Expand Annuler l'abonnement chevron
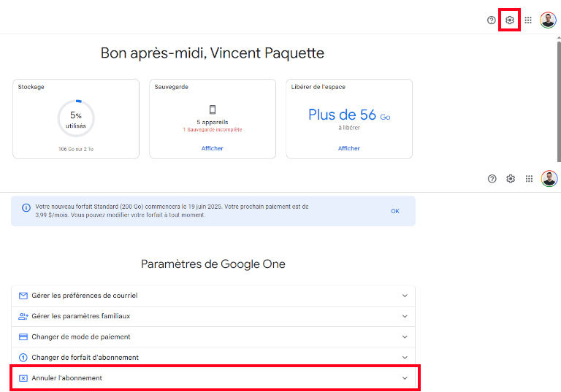561x392 pixels. [x=405, y=378]
